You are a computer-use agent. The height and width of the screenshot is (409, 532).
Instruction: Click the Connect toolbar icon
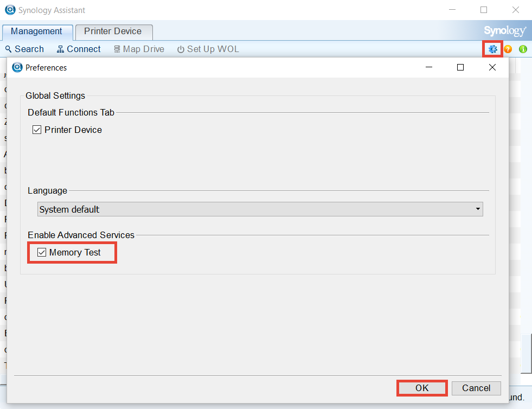click(x=59, y=49)
